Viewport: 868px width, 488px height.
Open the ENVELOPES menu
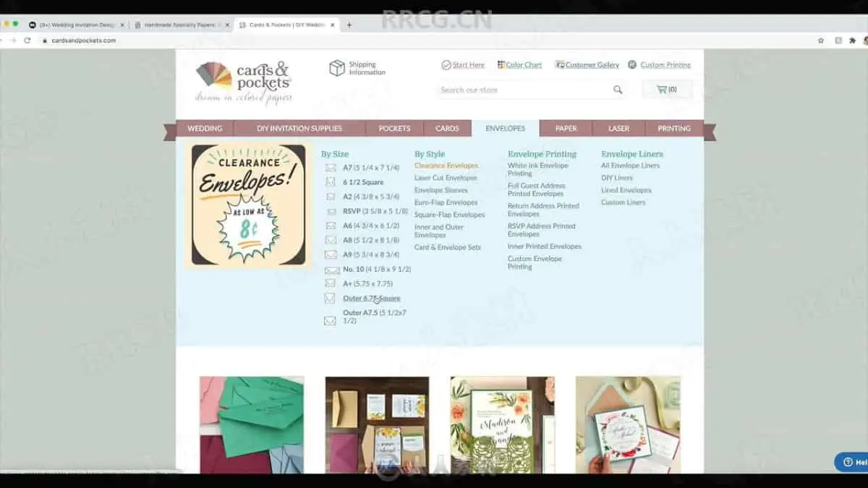pos(506,129)
